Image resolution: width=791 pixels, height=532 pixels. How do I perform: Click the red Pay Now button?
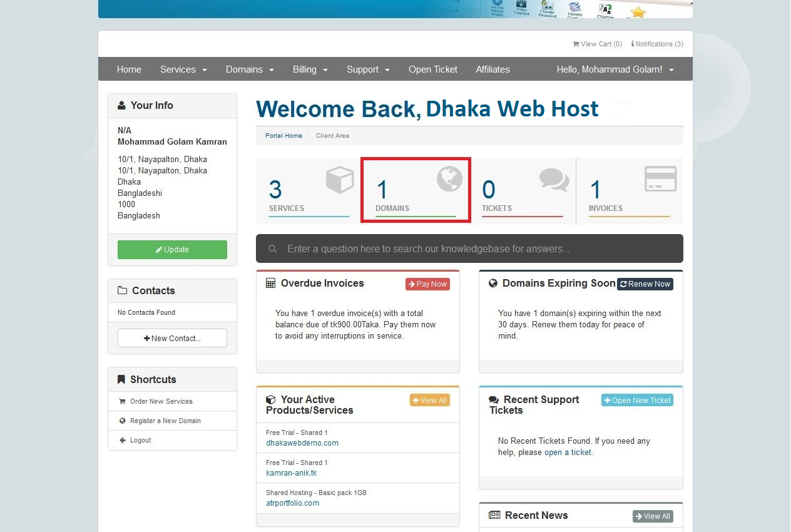[x=427, y=284]
